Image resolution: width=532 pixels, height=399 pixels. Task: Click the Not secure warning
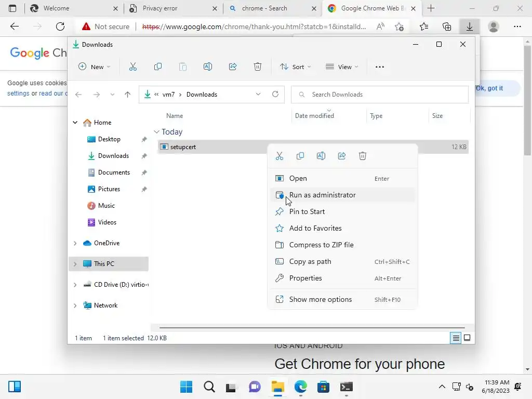(x=106, y=26)
